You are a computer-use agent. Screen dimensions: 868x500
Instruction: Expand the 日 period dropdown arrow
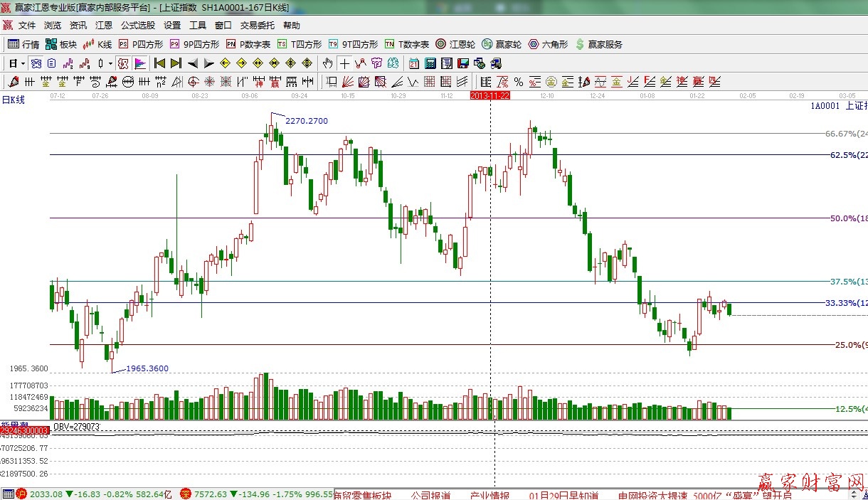23,63
